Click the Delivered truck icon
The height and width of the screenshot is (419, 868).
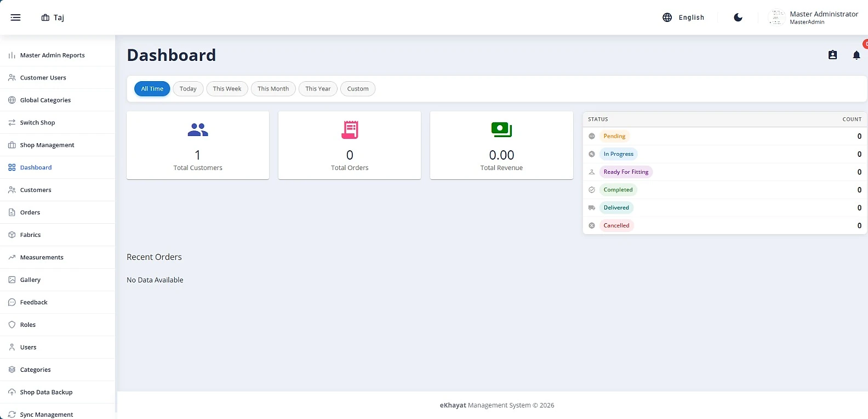(592, 208)
